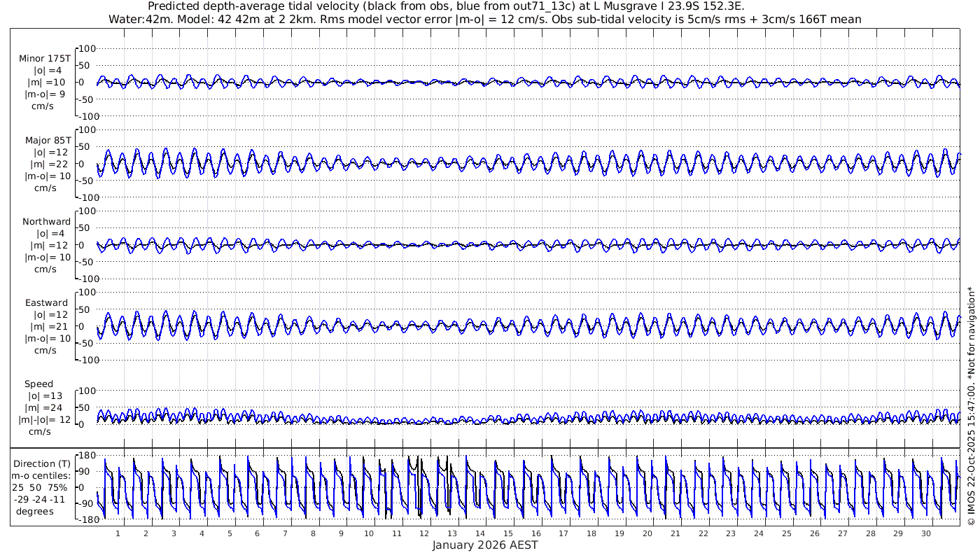Click the Direction (T) panel label

(x=42, y=463)
